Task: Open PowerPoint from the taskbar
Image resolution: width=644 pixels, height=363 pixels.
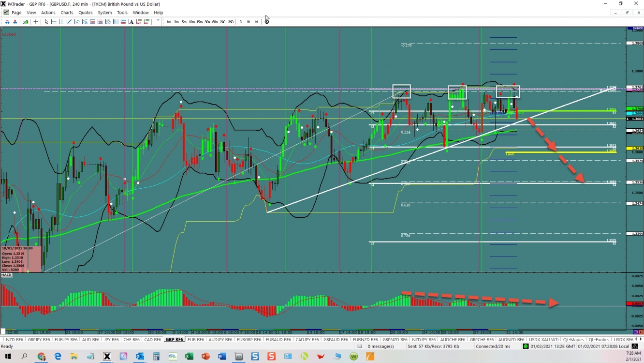Action: pyautogui.click(x=205, y=357)
